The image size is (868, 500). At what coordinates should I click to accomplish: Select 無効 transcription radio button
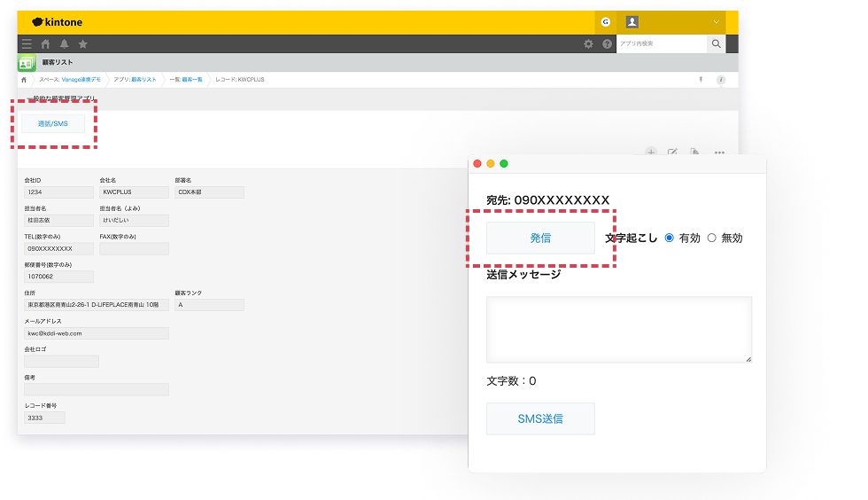(711, 238)
